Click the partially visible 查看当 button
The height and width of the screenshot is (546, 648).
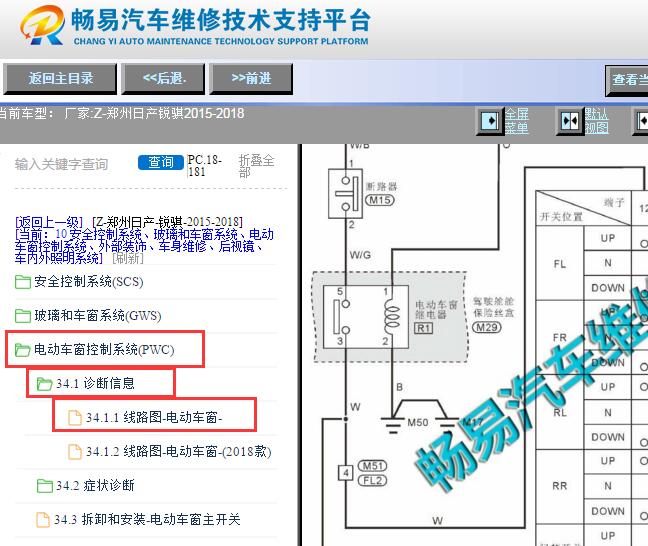tap(627, 80)
